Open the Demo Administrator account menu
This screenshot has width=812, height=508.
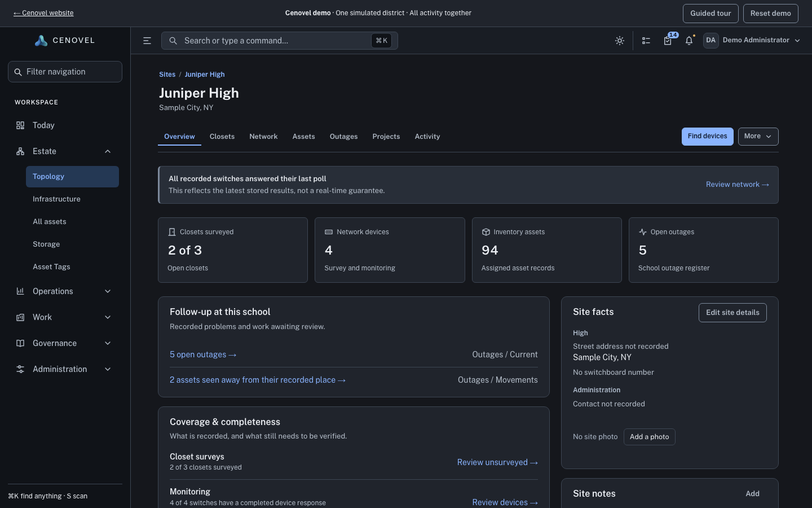(752, 41)
